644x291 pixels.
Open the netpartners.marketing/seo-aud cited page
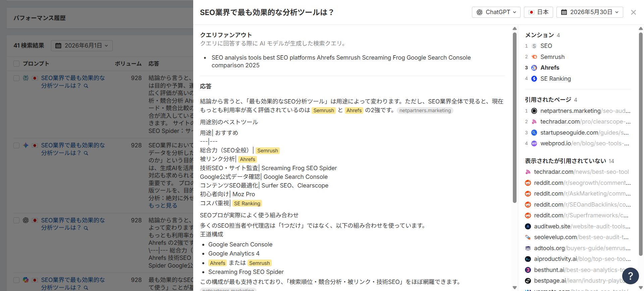[x=585, y=111]
